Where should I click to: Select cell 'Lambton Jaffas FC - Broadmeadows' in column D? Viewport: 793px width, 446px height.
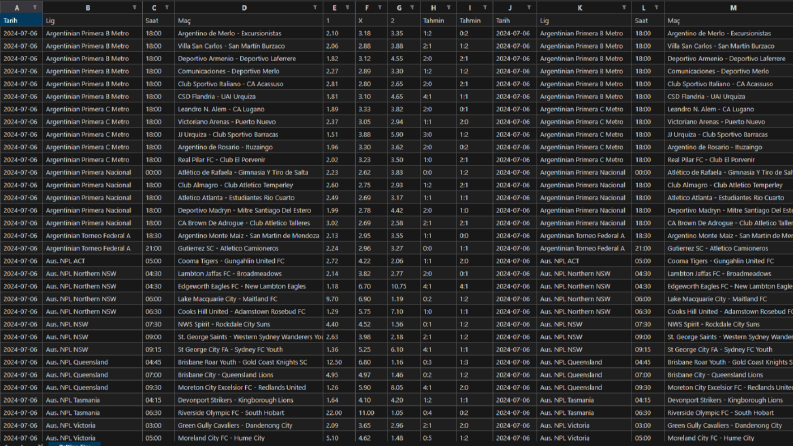(249, 274)
